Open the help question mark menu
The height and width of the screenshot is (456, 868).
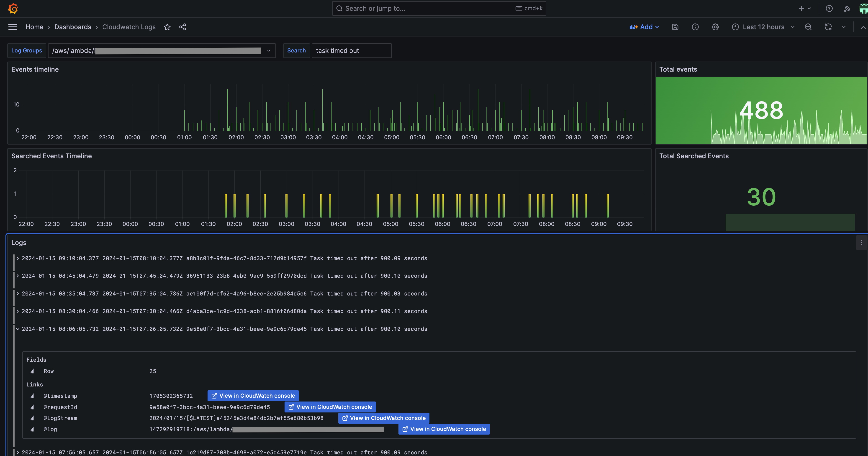(829, 8)
